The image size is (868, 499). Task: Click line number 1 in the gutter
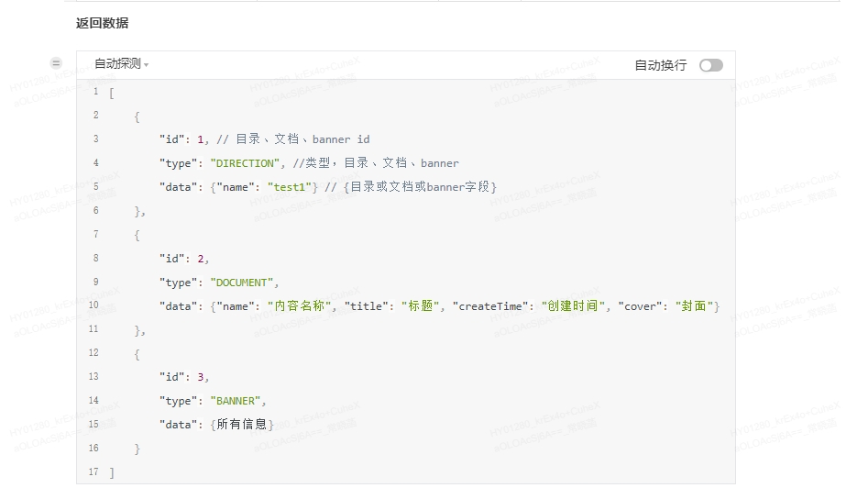[x=95, y=92]
